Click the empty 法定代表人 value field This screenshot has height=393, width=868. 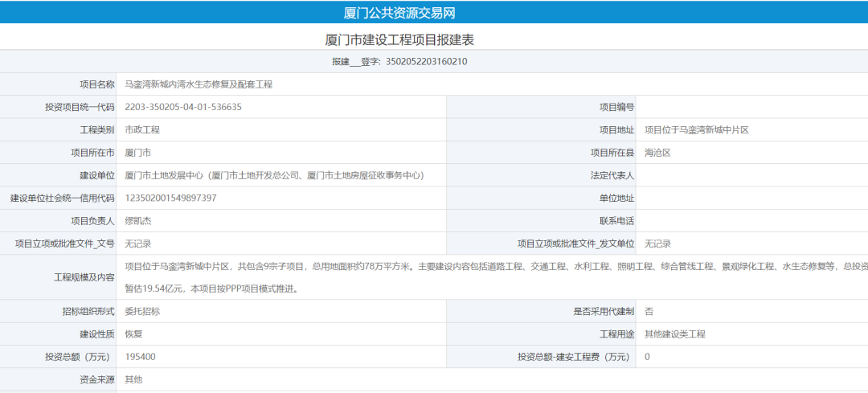[751, 175]
